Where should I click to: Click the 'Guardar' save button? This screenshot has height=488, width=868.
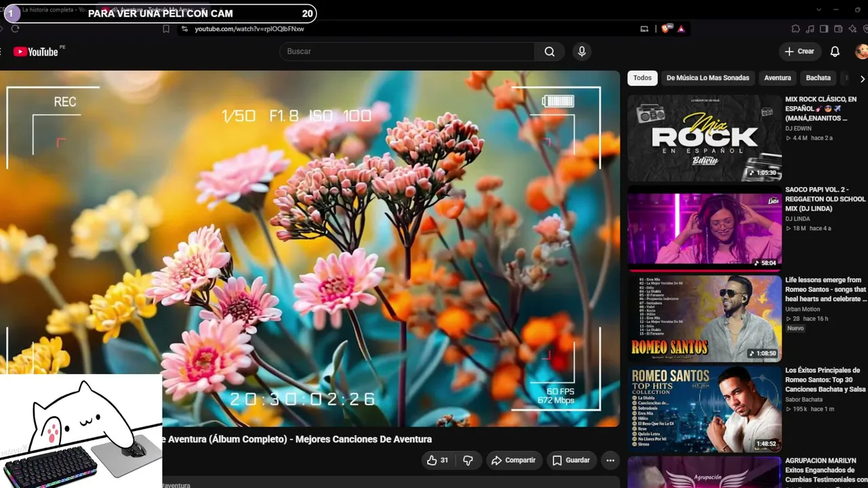[x=571, y=460]
